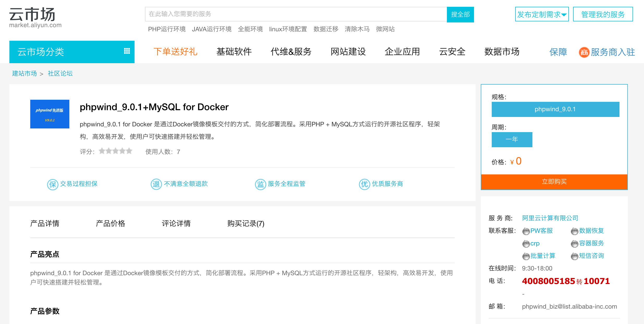Viewport: 644px width, 324px height.
Task: Click the 交易过程担保 guarantee link
Action: point(79,184)
